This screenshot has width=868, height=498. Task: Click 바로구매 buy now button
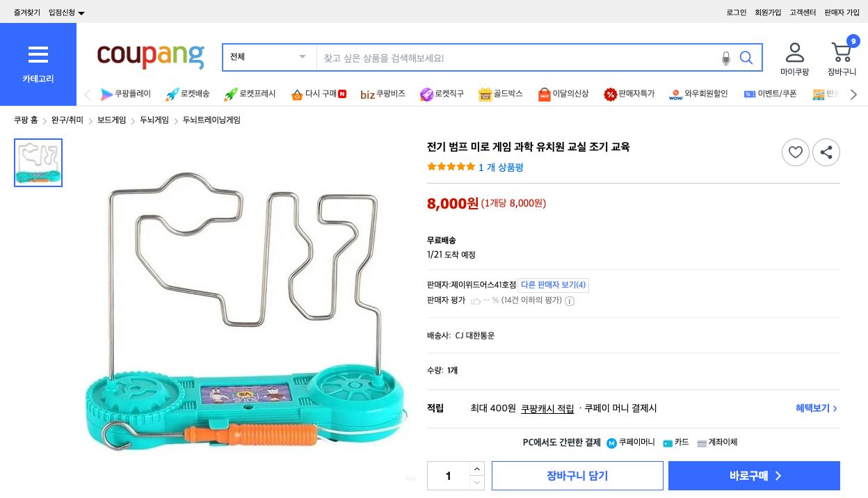(x=754, y=476)
